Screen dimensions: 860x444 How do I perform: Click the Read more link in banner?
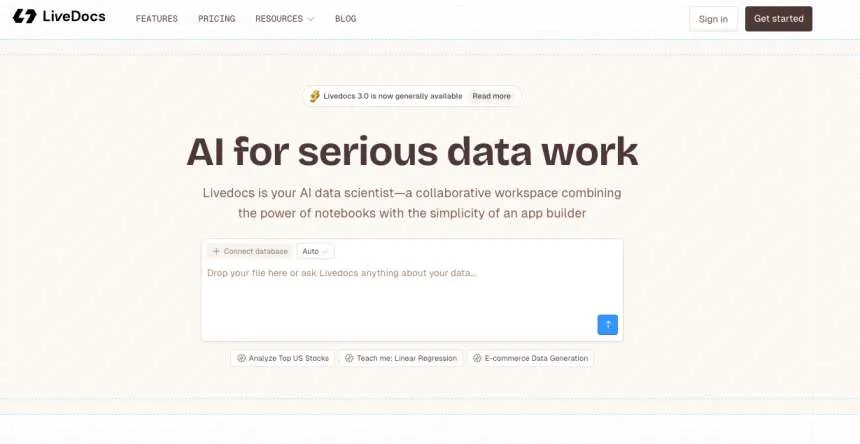pos(491,96)
